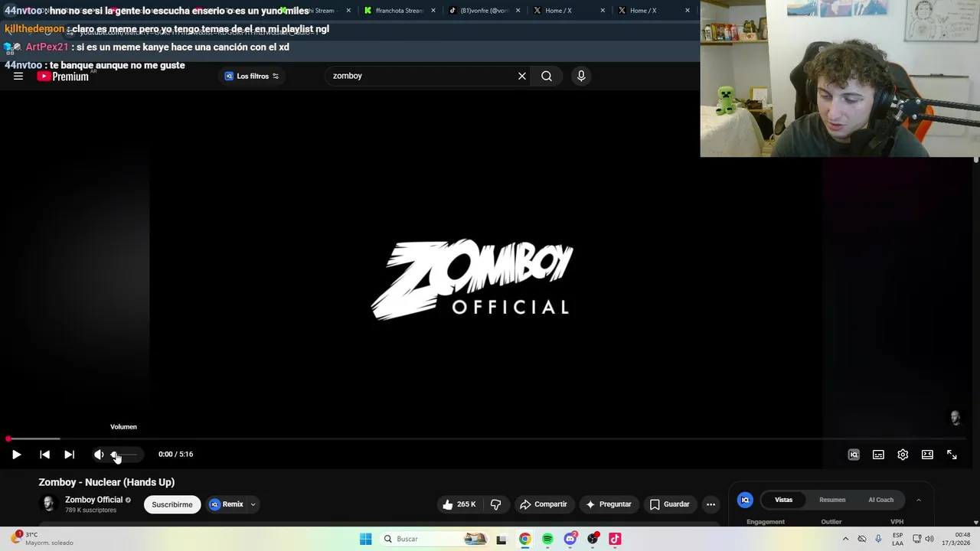The height and width of the screenshot is (551, 980).
Task: Expand the Remix dropdown arrow
Action: (253, 504)
